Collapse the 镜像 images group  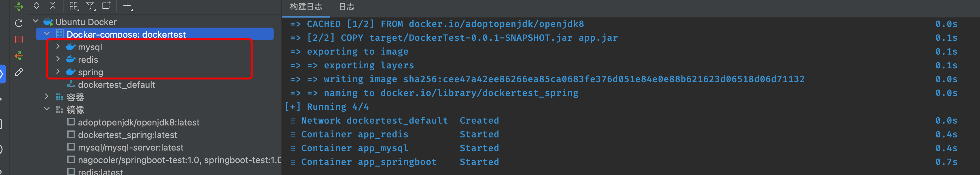(47, 109)
